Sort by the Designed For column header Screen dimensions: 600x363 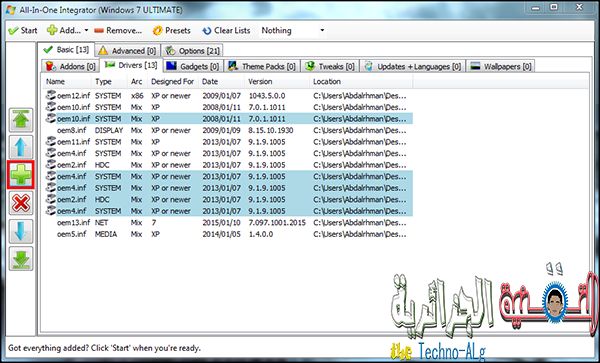(x=173, y=81)
